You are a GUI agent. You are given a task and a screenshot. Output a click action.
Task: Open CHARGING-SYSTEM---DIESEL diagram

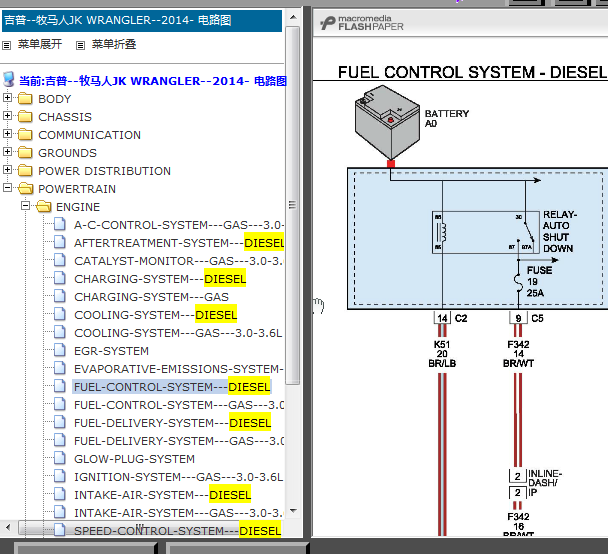point(160,279)
